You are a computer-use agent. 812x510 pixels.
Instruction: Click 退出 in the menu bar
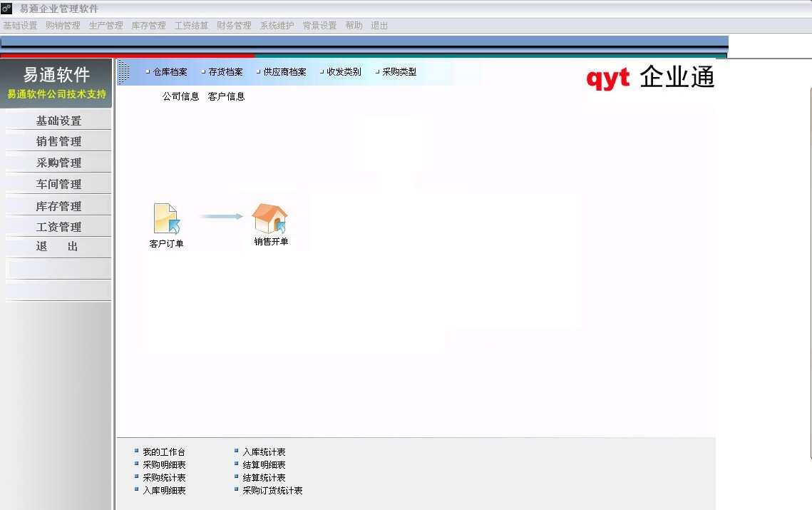coord(379,26)
